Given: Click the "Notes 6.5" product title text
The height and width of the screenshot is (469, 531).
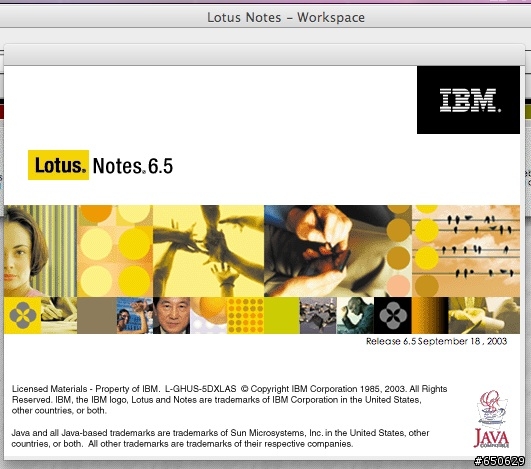Looking at the screenshot, I should [133, 166].
